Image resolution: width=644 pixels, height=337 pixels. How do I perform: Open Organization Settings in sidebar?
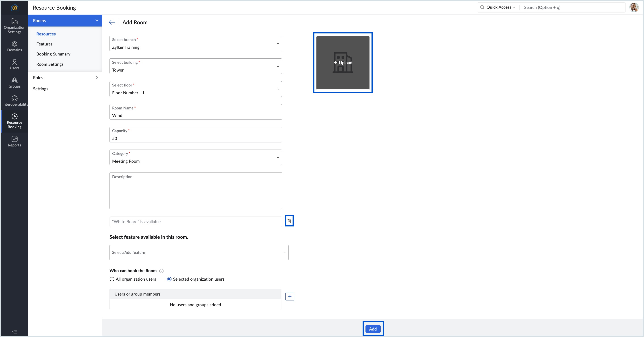(14, 26)
